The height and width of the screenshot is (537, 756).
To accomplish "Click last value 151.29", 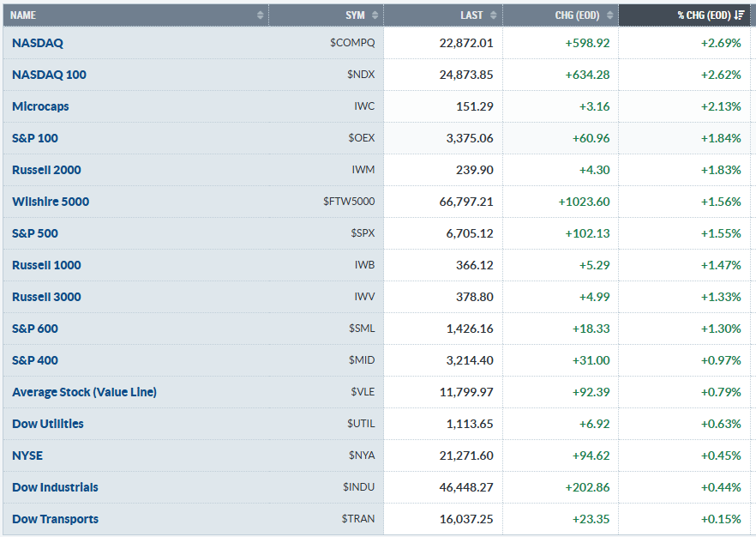I will tap(475, 106).
